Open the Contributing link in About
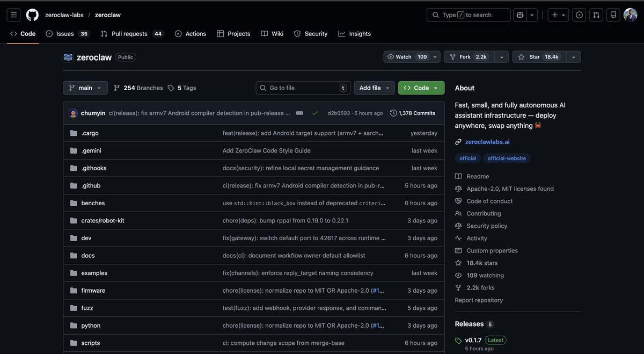The height and width of the screenshot is (354, 644). pos(484,213)
